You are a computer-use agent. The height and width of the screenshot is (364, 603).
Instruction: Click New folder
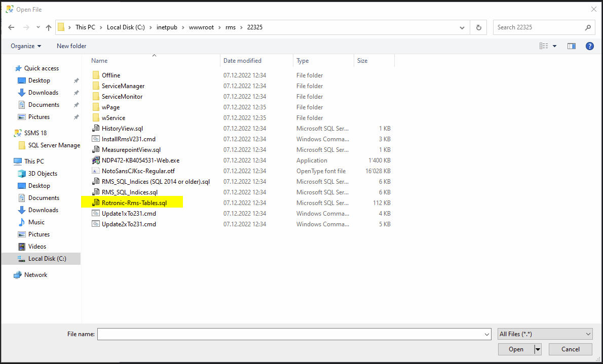click(x=71, y=46)
